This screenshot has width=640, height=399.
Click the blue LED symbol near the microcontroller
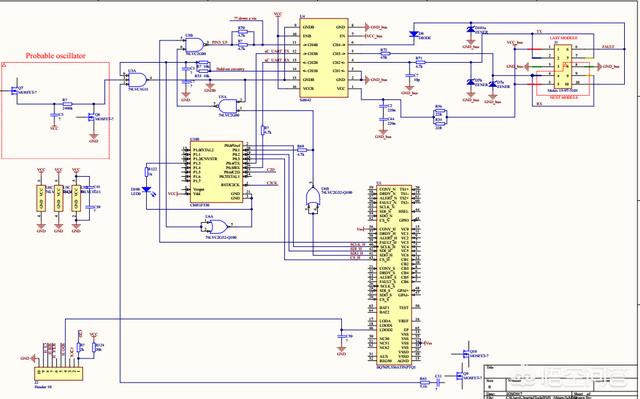coord(147,190)
